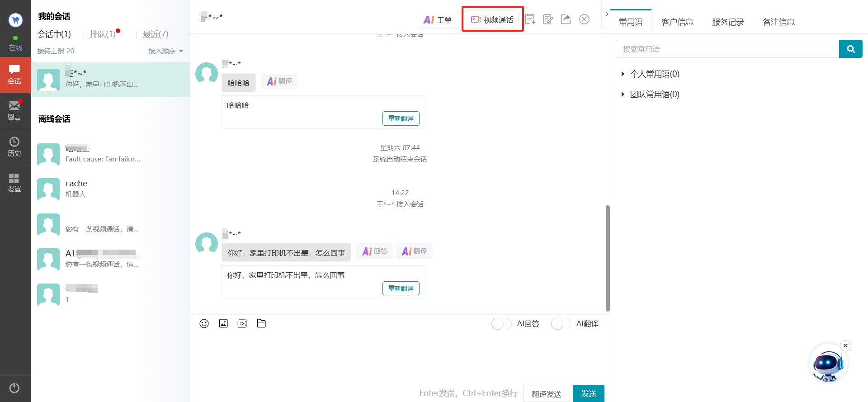The height and width of the screenshot is (402, 868).
Task: Open the 历史 history sidebar item
Action: pos(15,147)
